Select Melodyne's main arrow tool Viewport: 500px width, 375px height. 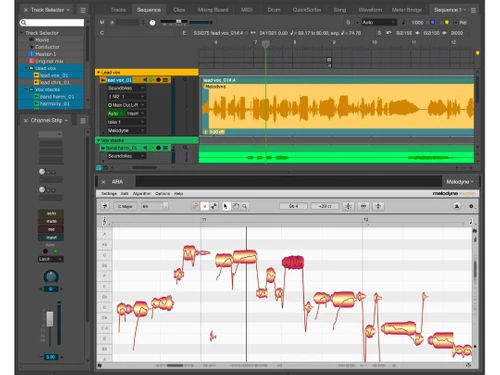click(226, 206)
